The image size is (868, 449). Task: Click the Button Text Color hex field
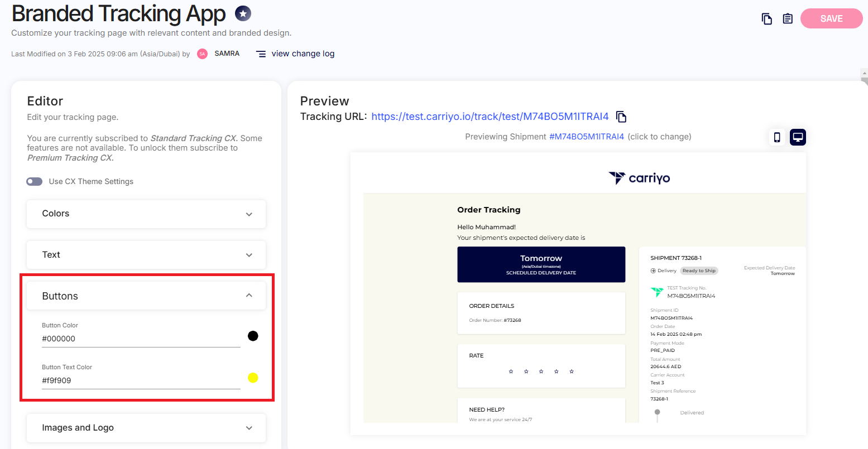pyautogui.click(x=141, y=381)
